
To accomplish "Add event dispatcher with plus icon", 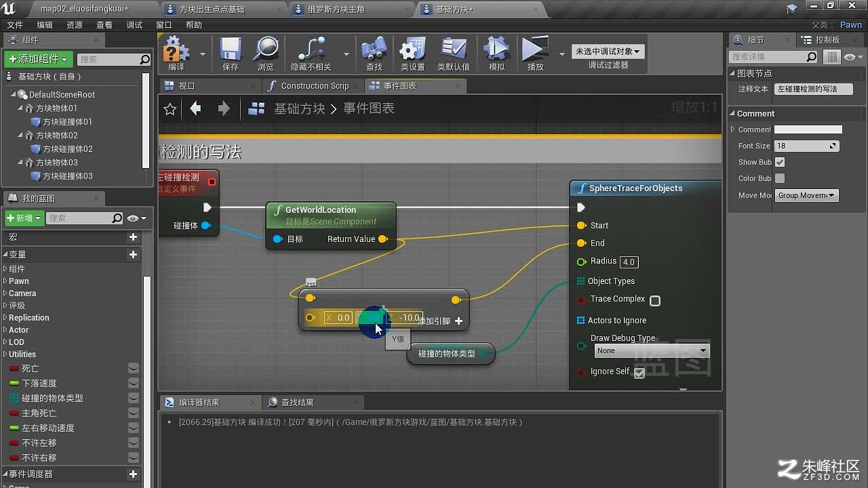I will pyautogui.click(x=134, y=474).
